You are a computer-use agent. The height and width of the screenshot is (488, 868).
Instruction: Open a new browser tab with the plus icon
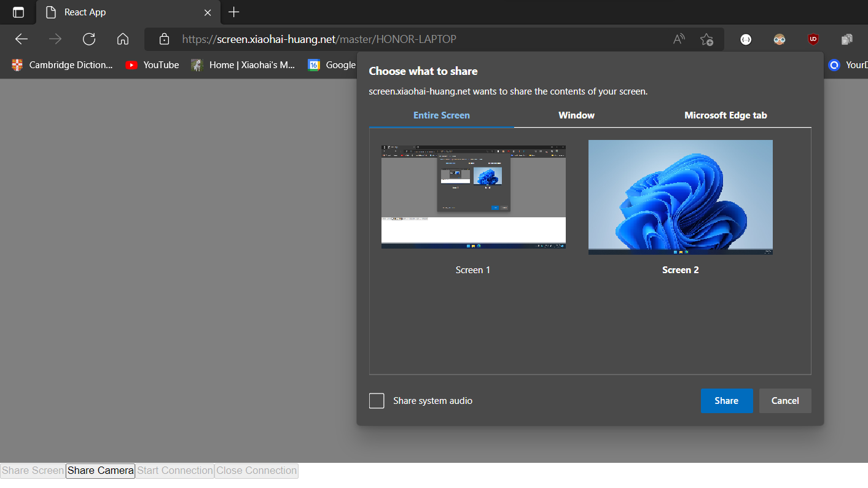coord(233,12)
